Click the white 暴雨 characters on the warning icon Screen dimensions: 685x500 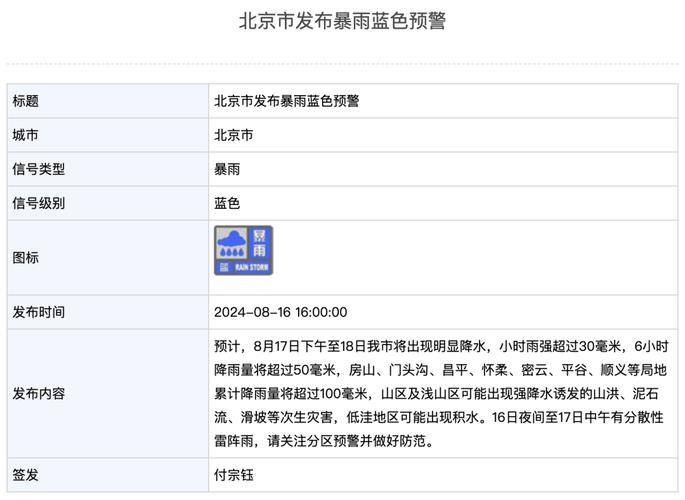tap(261, 245)
